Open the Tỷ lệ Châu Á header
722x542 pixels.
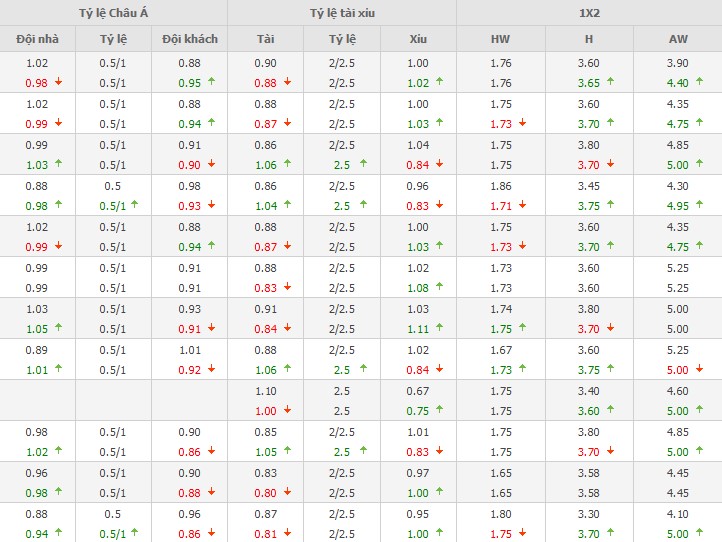pyautogui.click(x=113, y=13)
